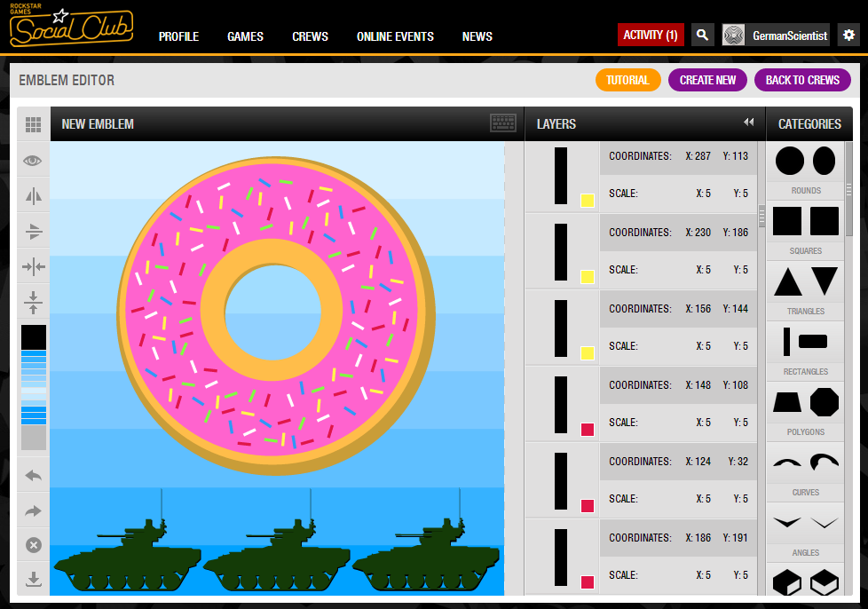Select the octagon polygon shape

point(825,402)
